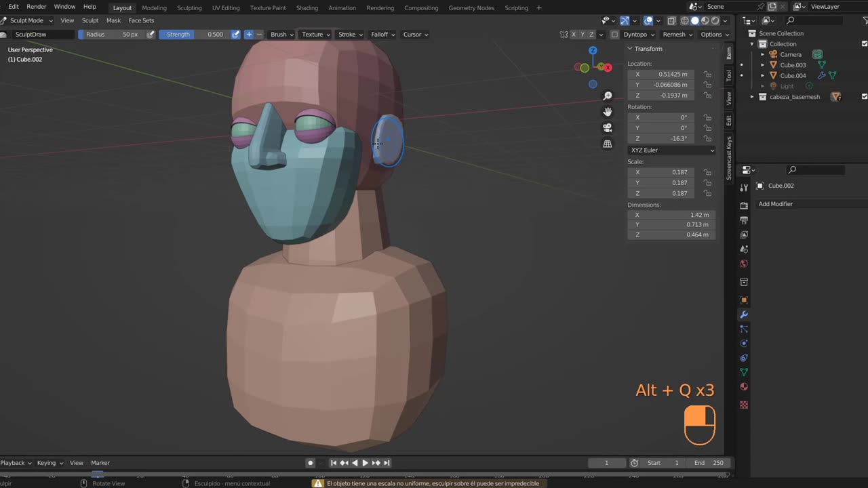This screenshot has width=868, height=488.
Task: Click the brush Strength slider
Action: (x=193, y=35)
